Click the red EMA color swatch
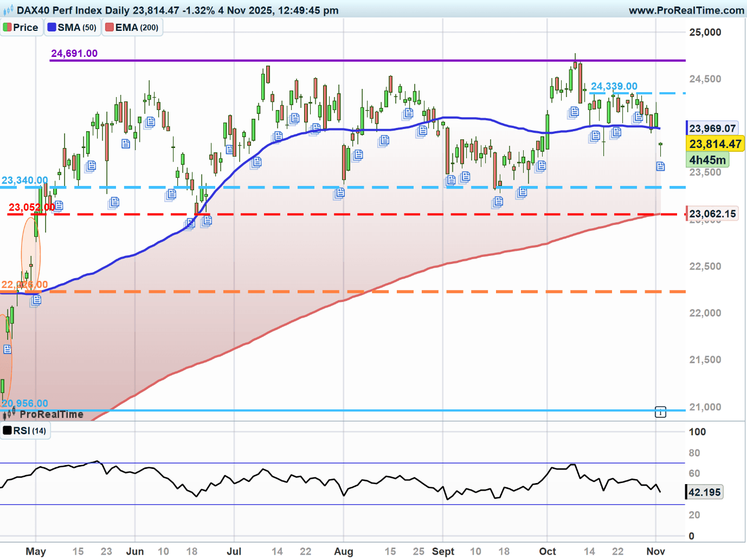The width and height of the screenshot is (747, 560). 109,27
